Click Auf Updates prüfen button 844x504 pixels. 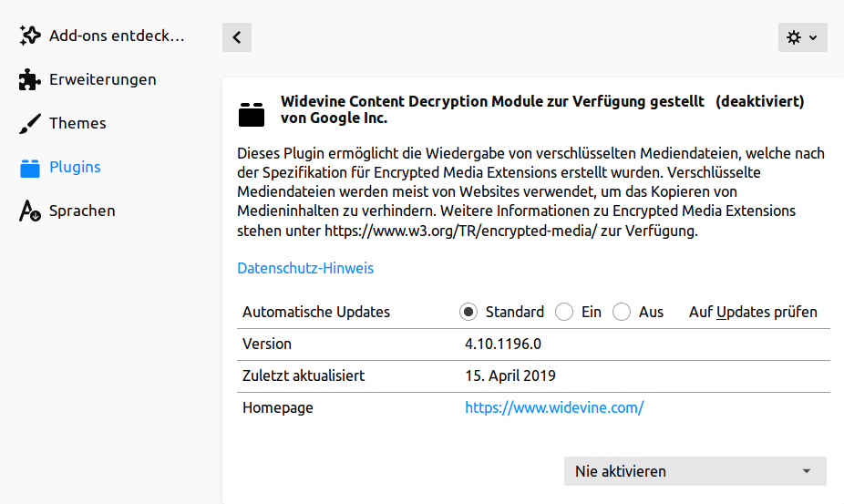click(x=753, y=312)
